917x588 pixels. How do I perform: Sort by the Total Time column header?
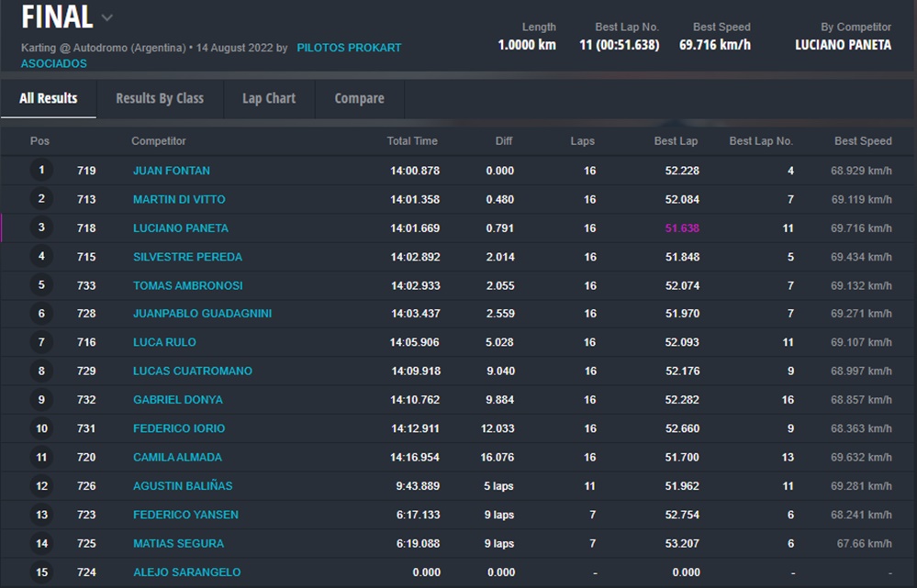point(412,141)
